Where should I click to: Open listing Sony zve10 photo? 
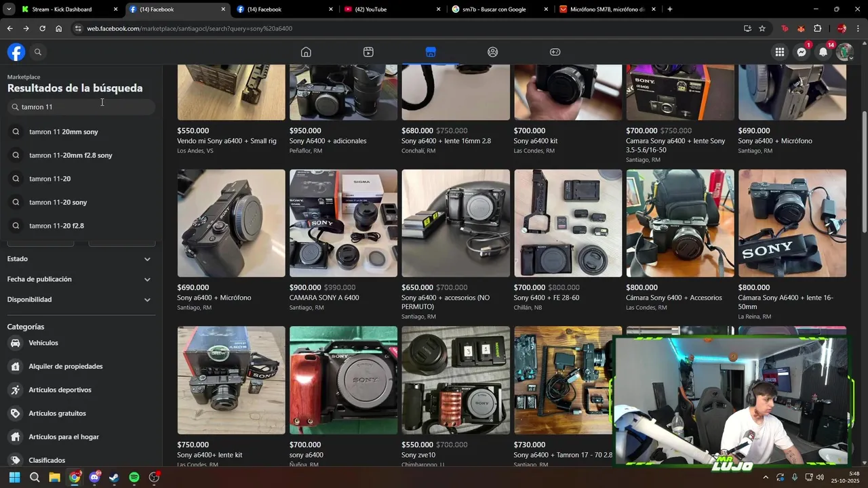[456, 380]
